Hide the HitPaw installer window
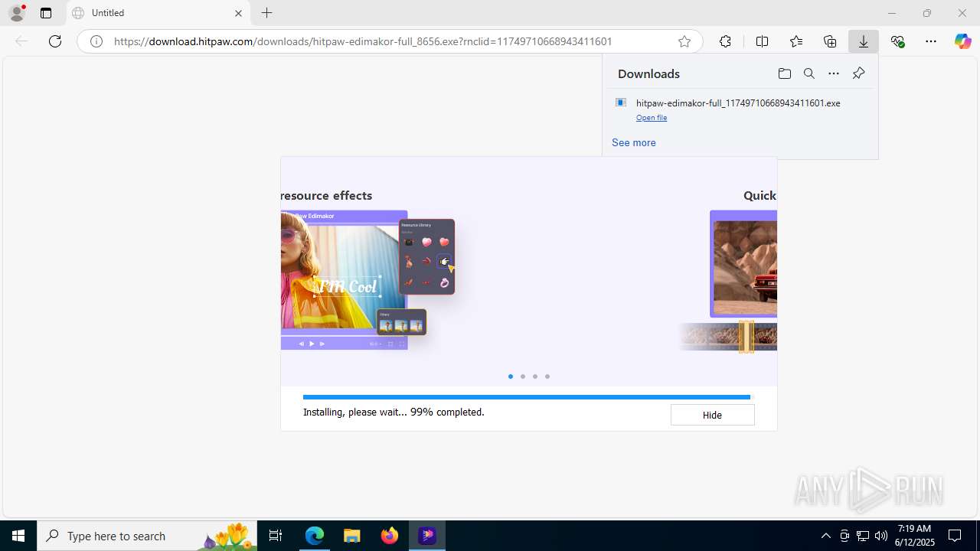 [712, 415]
